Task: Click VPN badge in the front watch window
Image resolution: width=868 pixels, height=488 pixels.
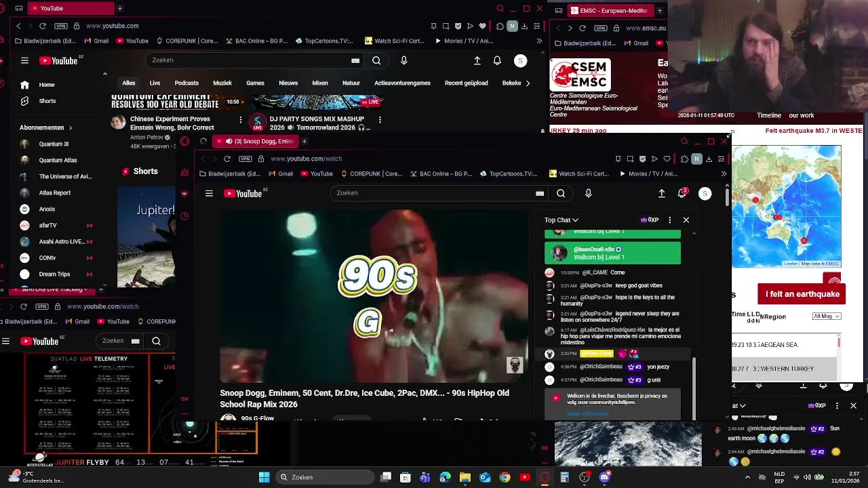Action: tap(245, 159)
